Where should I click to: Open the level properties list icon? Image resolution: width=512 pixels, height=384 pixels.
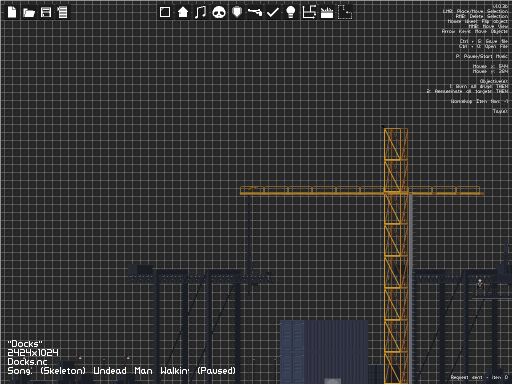click(62, 12)
